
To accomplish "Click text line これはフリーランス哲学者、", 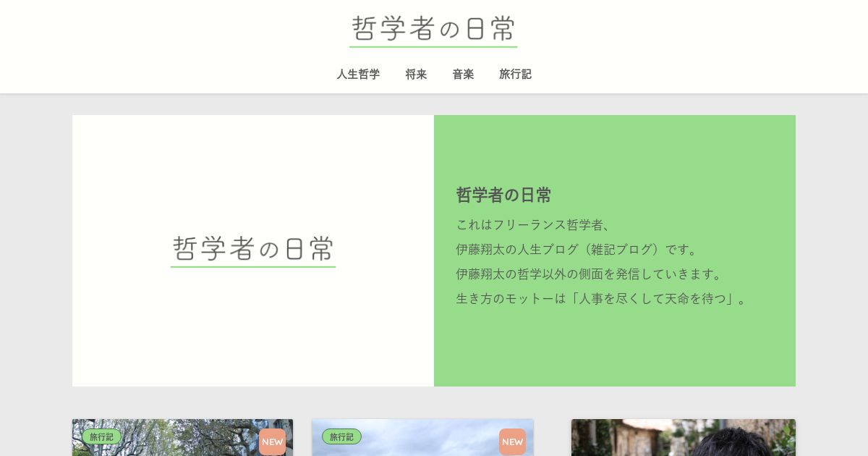I will pyautogui.click(x=535, y=224).
